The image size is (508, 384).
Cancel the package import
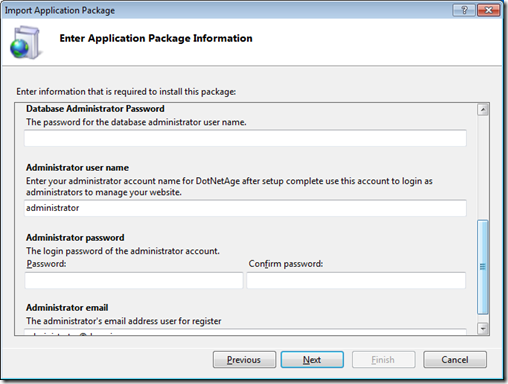pos(455,360)
